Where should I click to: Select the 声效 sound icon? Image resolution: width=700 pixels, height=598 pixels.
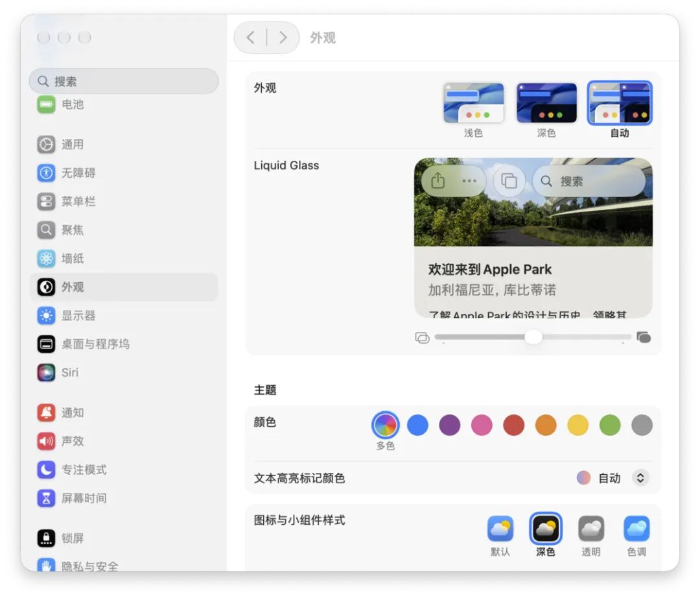[x=46, y=441]
